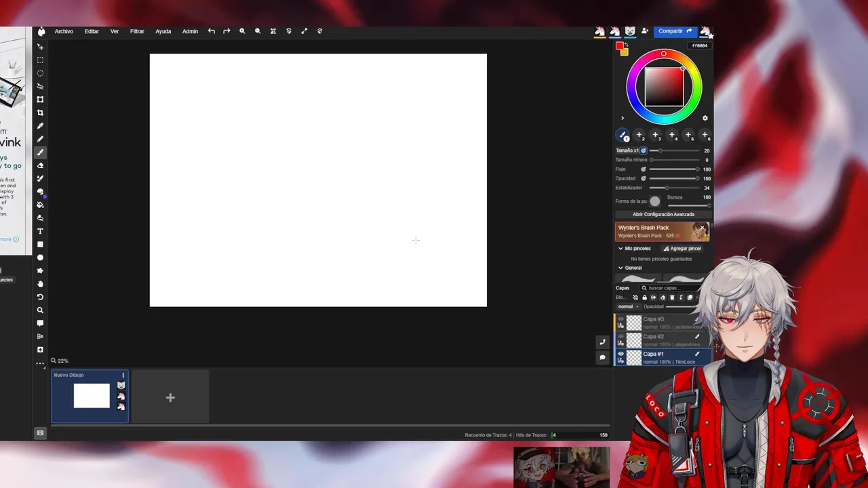Open Forma de la punta brush shape picker

tap(654, 201)
